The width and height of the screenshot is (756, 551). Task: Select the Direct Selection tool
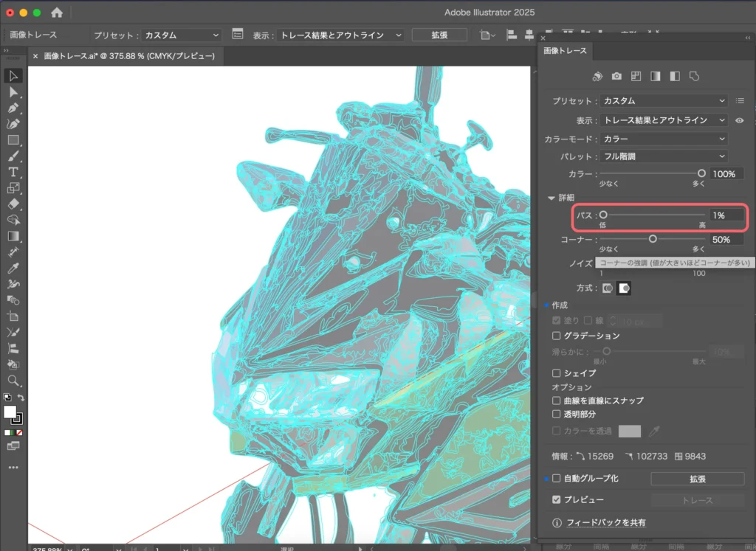click(x=13, y=92)
